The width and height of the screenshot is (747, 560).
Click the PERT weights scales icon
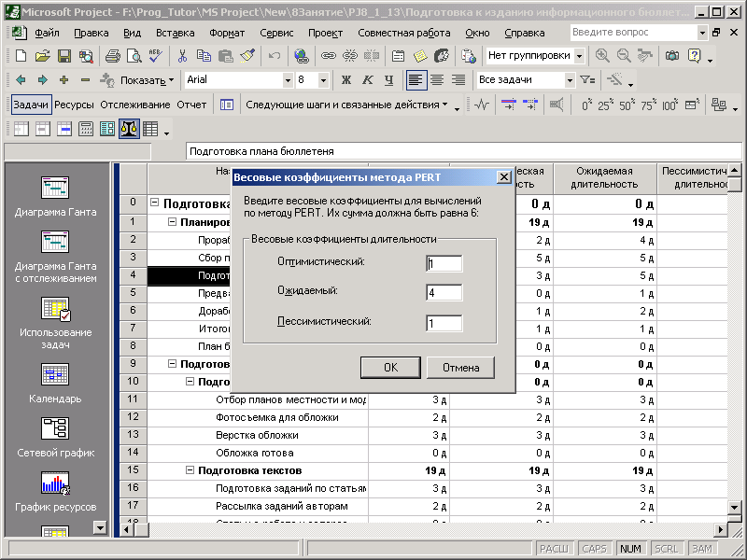[x=129, y=129]
